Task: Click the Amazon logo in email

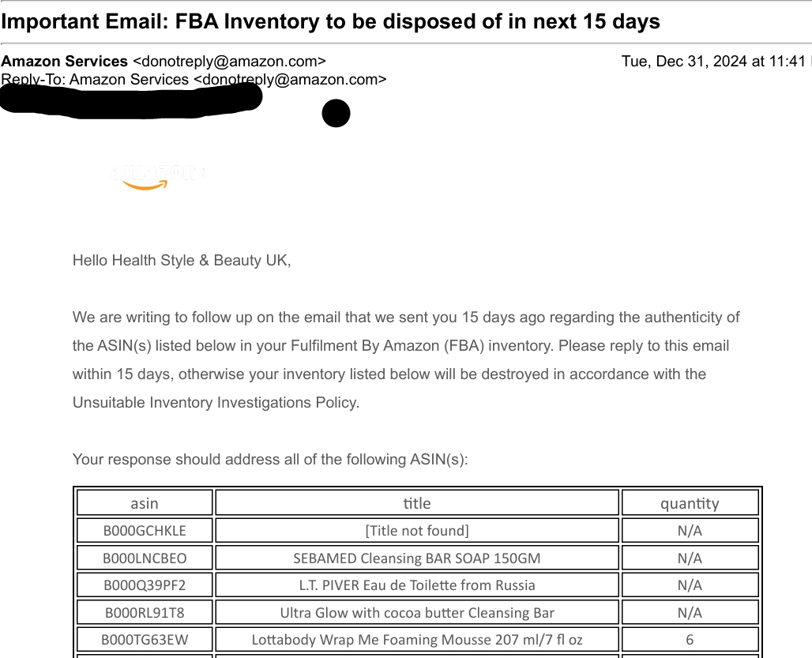Action: pyautogui.click(x=158, y=176)
